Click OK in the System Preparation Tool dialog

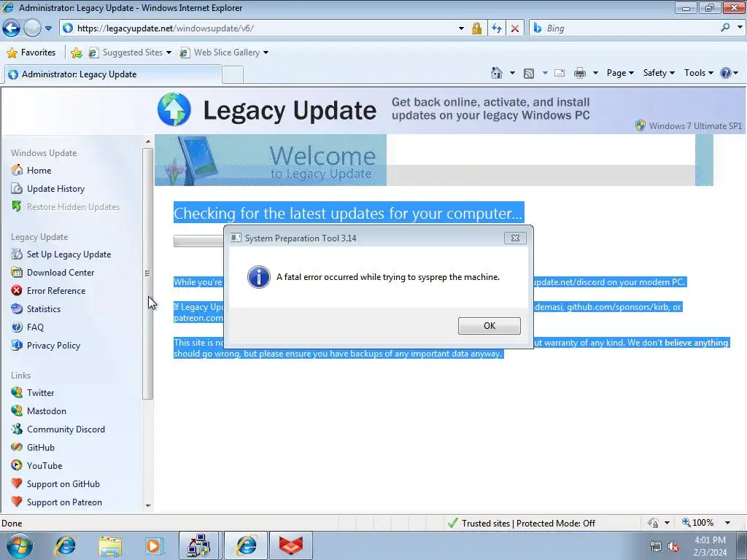click(x=489, y=326)
